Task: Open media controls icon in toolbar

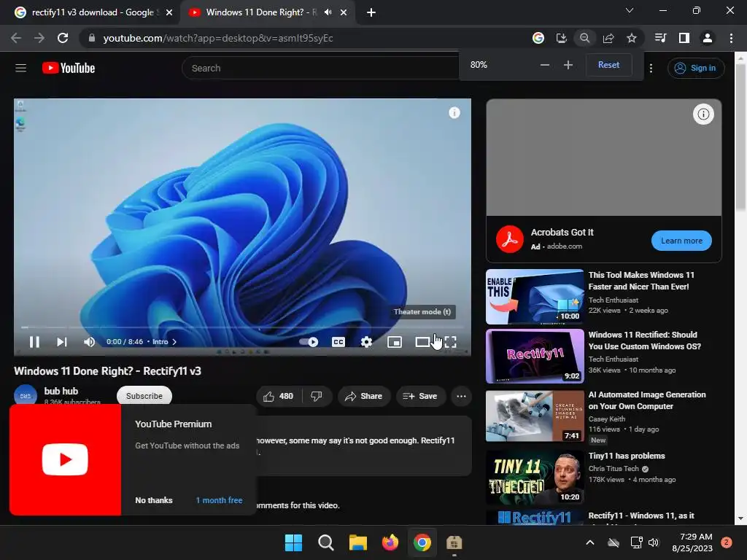Action: [x=660, y=38]
